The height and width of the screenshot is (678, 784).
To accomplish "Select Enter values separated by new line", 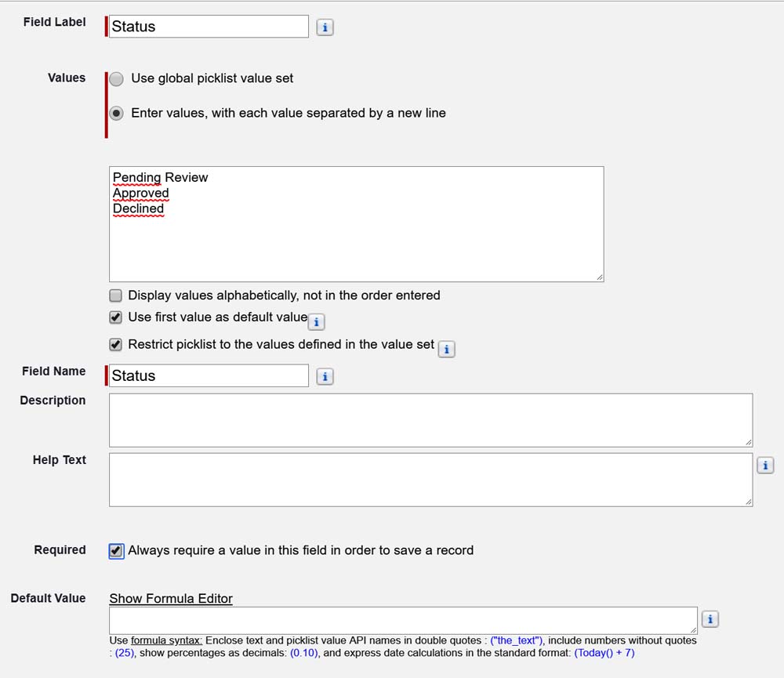I will point(117,114).
